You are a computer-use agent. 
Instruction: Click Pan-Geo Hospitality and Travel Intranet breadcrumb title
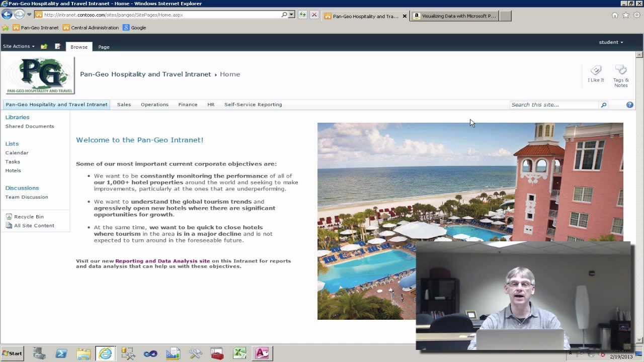click(145, 74)
